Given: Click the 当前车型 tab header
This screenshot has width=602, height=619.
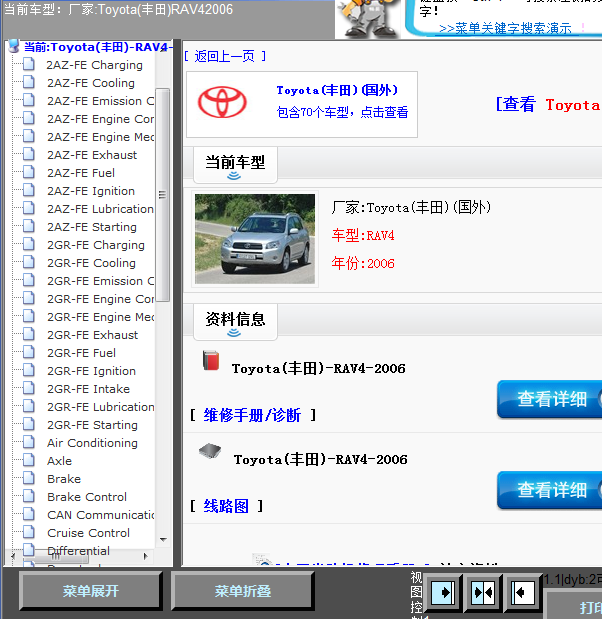Looking at the screenshot, I should click(x=235, y=165).
